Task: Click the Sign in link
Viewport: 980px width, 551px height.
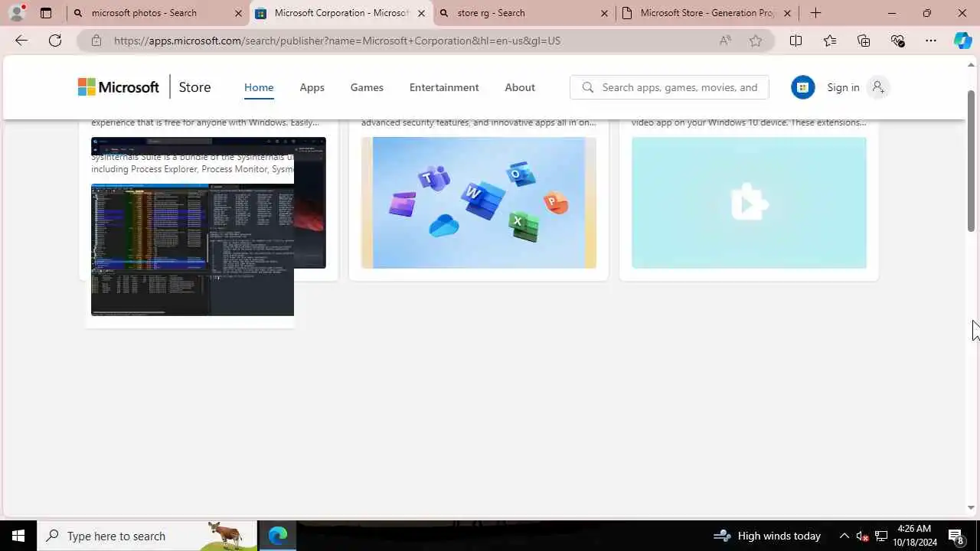Action: 843,87
